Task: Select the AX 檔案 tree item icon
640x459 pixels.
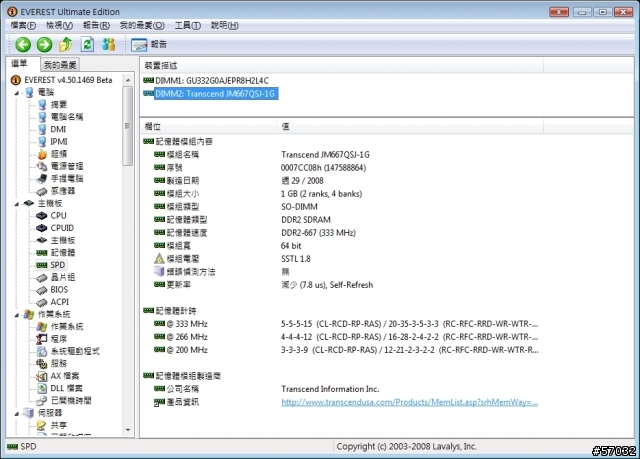Action: (x=42, y=376)
